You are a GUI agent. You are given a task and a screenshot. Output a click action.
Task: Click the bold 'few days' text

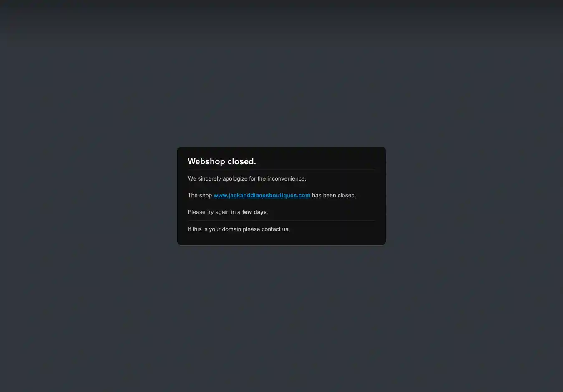coord(254,212)
